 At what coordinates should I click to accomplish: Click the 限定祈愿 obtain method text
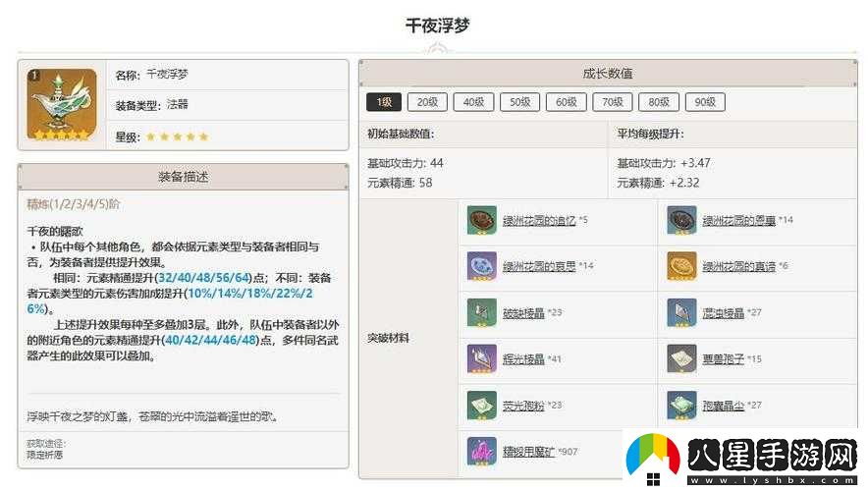[45, 455]
